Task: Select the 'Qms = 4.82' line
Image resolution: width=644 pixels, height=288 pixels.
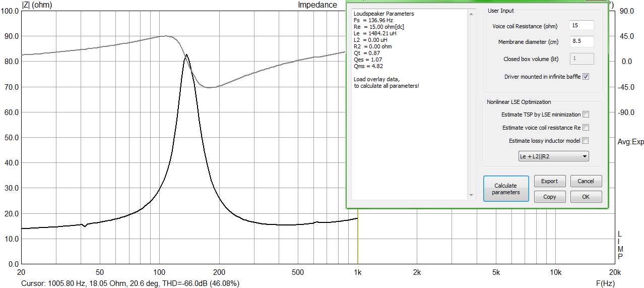Action: pos(369,66)
